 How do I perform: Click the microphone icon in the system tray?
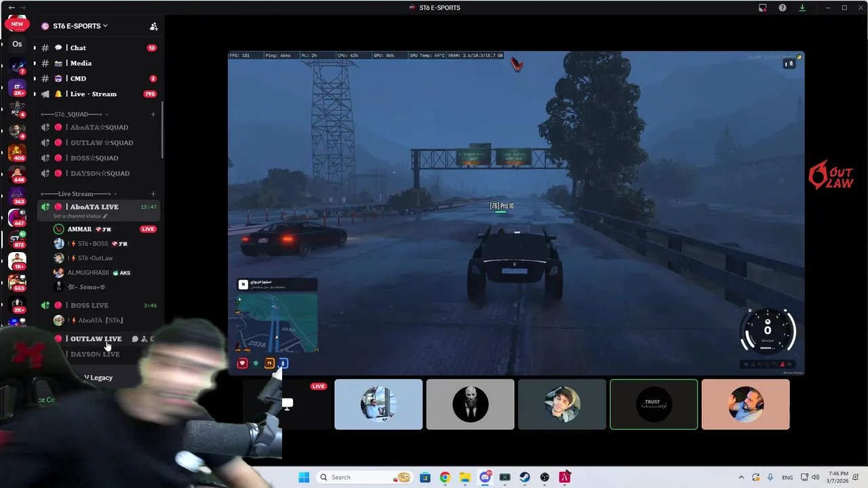click(x=771, y=477)
